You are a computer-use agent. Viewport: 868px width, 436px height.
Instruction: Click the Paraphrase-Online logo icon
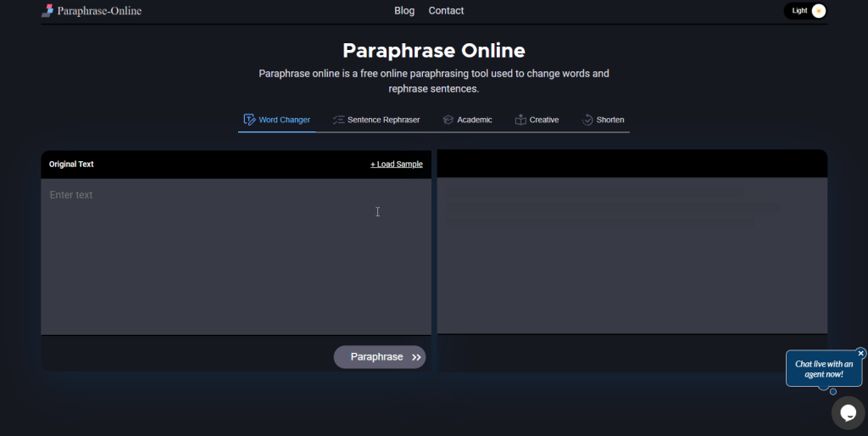pos(47,11)
